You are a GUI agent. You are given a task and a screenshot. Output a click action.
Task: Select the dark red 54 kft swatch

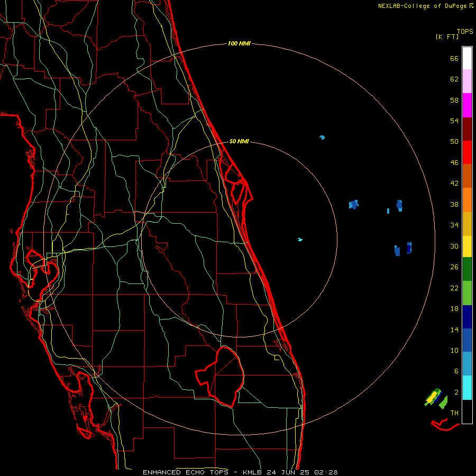pyautogui.click(x=467, y=129)
